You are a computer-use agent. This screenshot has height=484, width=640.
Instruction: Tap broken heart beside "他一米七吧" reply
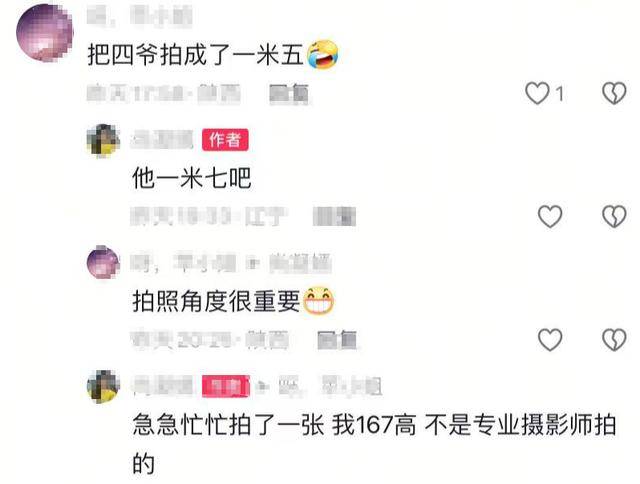pos(614,216)
